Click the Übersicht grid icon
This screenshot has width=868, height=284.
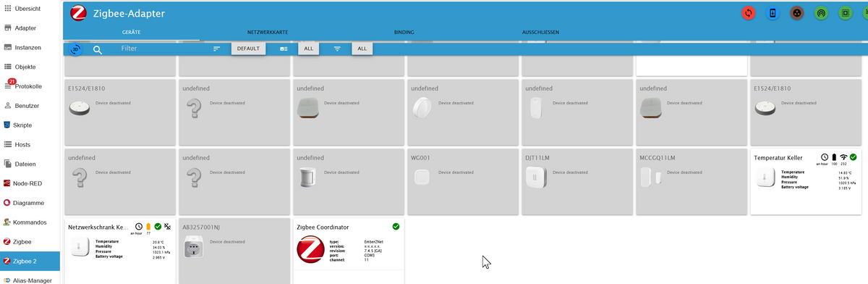[x=7, y=8]
